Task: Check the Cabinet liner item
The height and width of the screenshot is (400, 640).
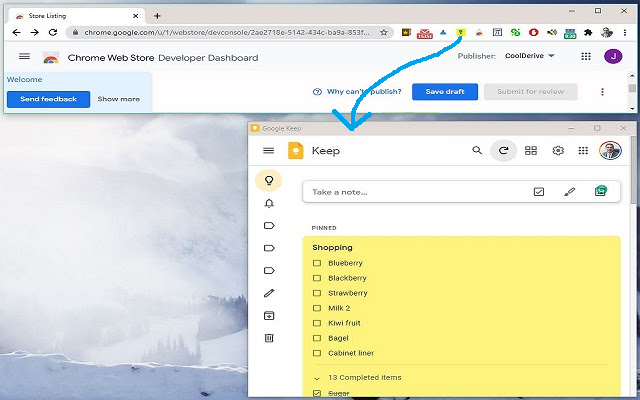Action: 317,353
